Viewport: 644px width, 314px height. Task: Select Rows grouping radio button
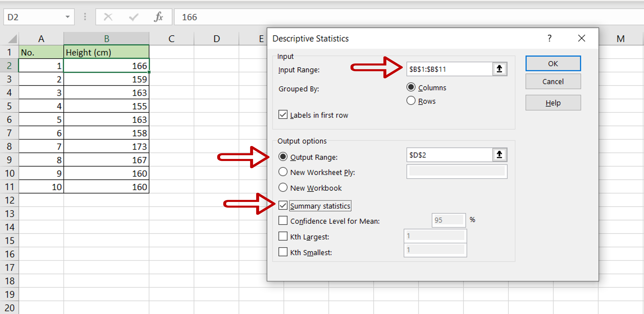411,101
